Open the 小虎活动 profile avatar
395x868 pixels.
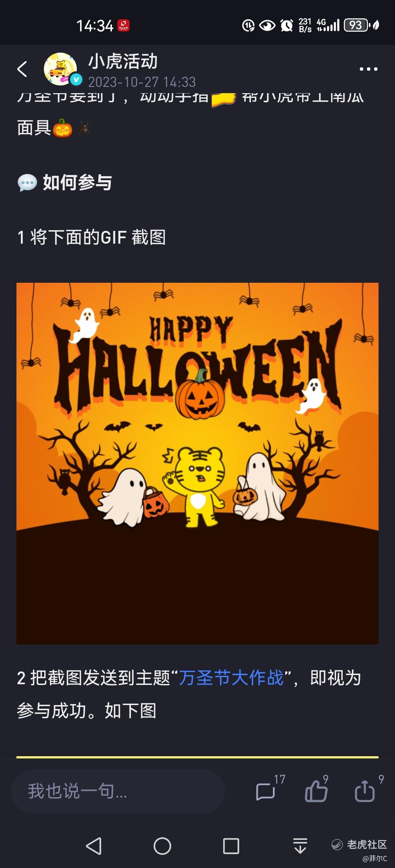pos(60,69)
